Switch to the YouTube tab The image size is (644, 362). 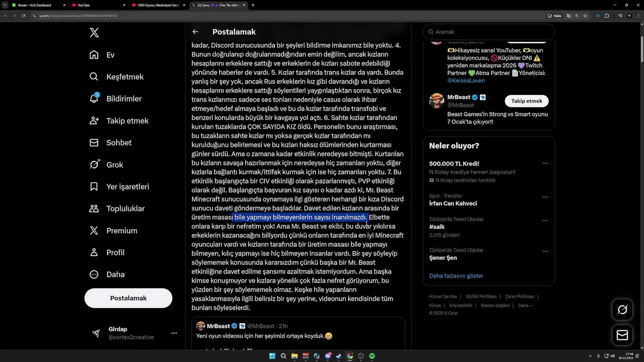coord(99,5)
